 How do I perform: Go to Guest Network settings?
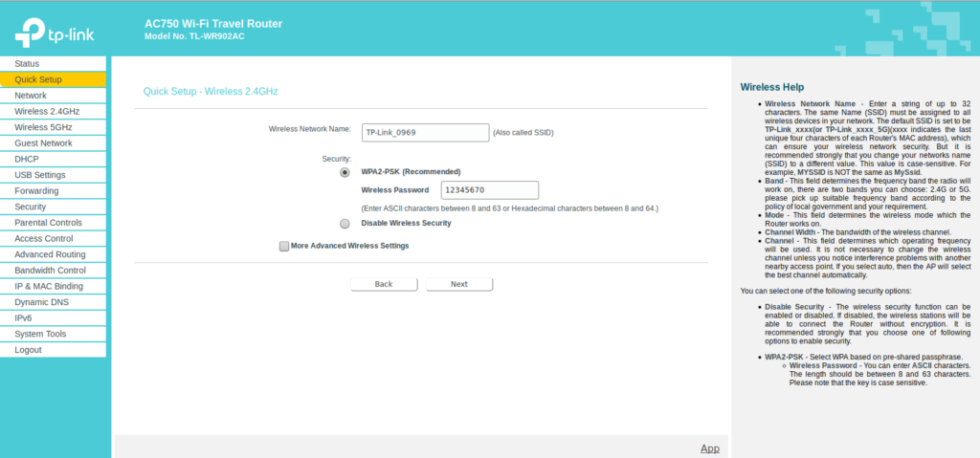43,143
